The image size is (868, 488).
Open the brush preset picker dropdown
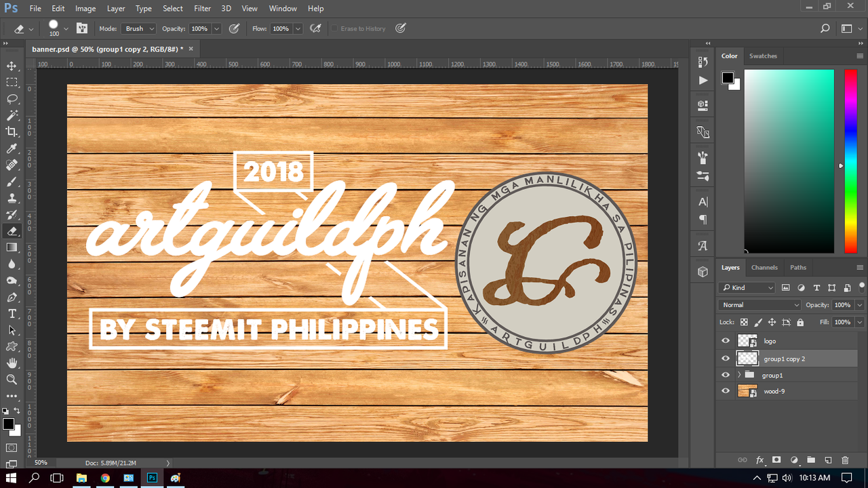(x=66, y=28)
